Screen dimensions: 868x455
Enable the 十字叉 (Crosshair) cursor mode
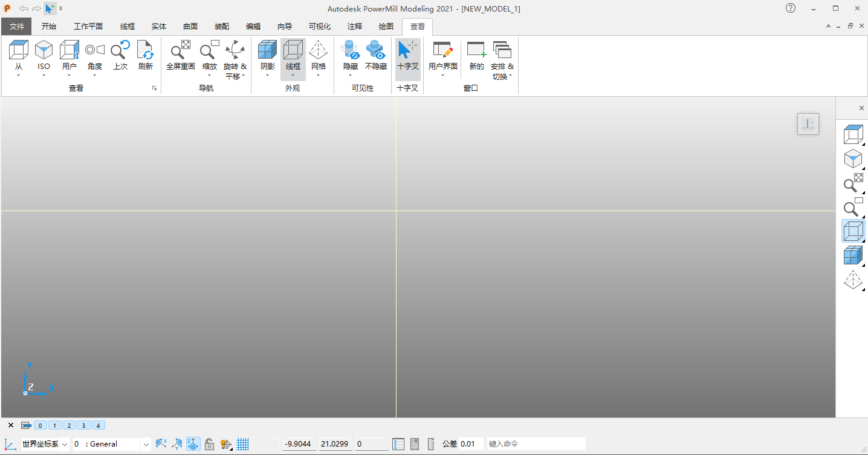[x=407, y=57]
